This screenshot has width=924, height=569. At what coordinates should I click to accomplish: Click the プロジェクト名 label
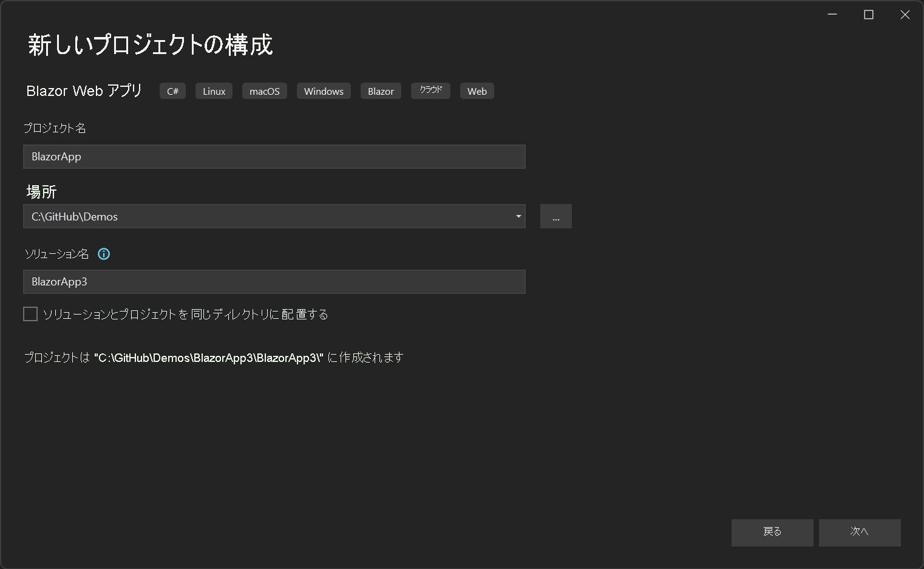point(55,128)
